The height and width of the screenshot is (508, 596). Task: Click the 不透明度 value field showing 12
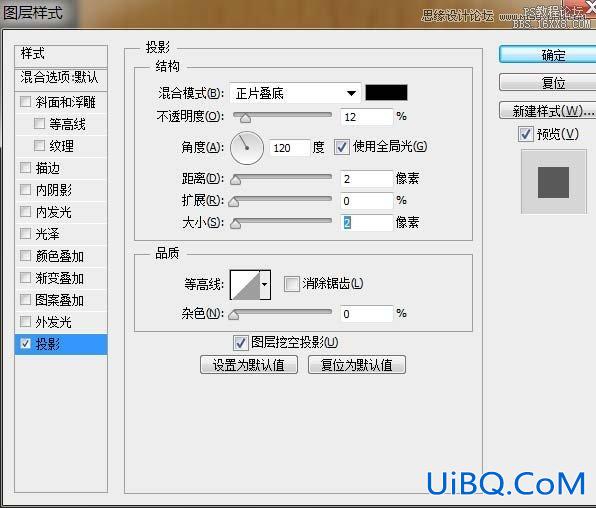[366, 117]
